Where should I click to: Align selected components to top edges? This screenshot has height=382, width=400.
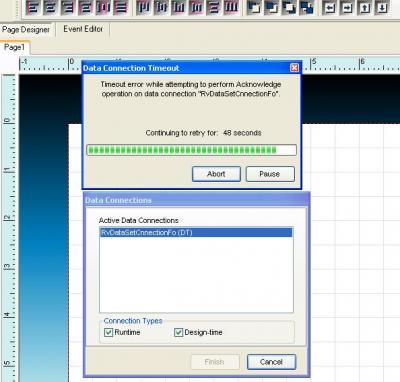pyautogui.click(x=143, y=7)
